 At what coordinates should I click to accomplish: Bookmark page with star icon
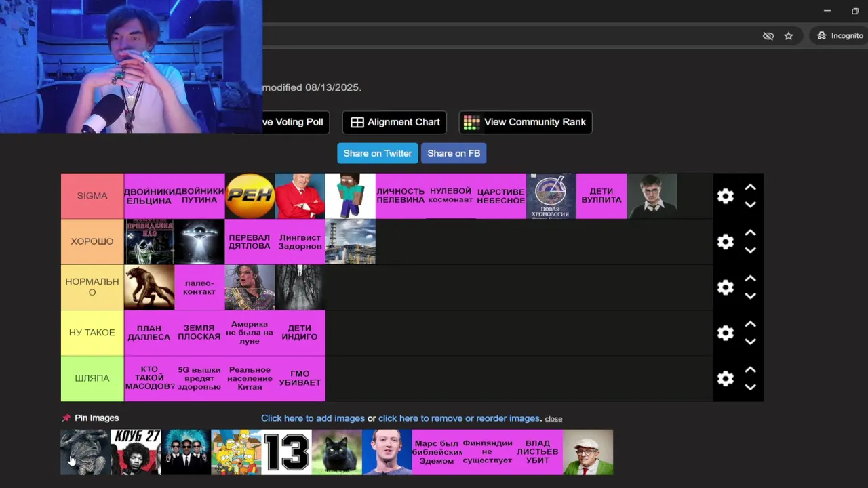tap(789, 36)
